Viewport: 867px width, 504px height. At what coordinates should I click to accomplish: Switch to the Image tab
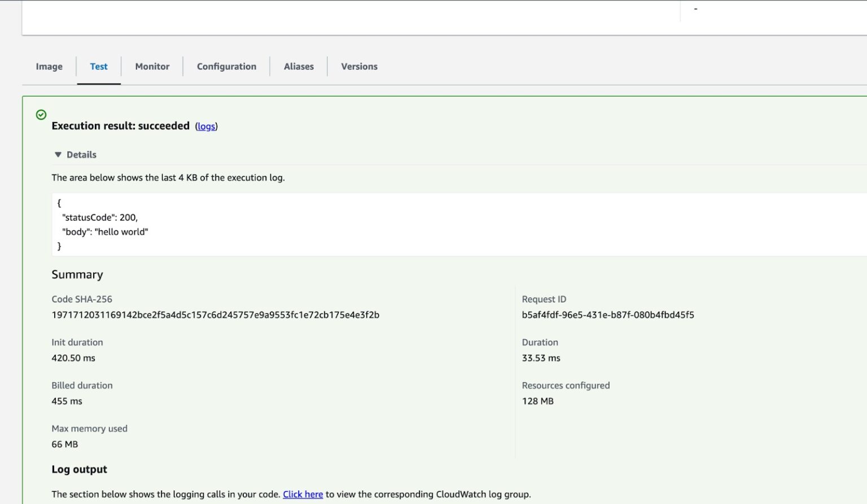49,66
